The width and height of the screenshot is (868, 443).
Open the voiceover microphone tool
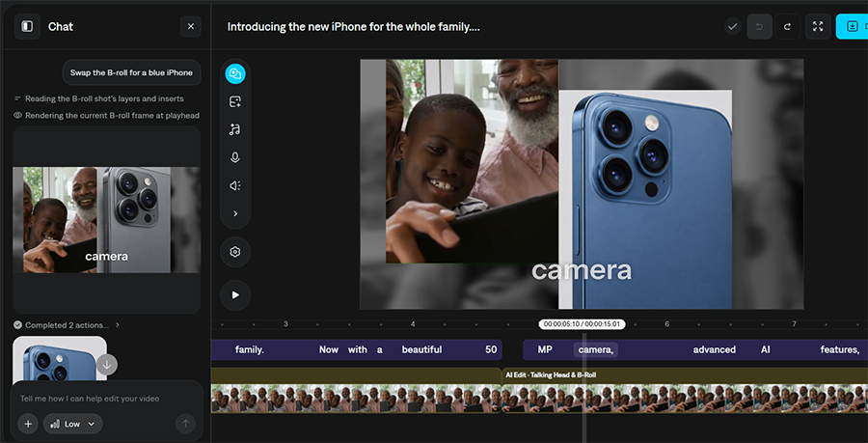(x=235, y=158)
